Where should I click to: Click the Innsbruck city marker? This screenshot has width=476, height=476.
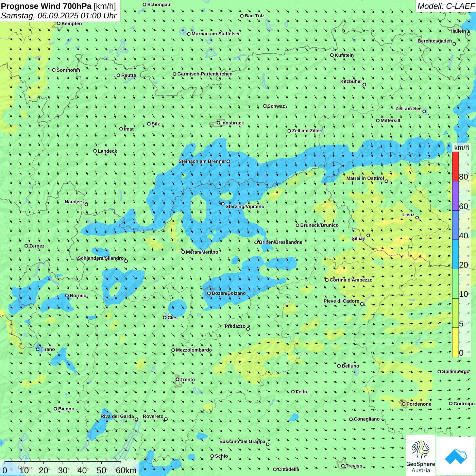[x=219, y=123]
